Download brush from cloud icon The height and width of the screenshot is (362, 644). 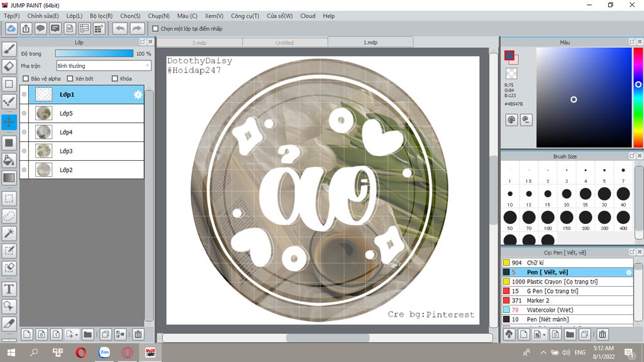click(509, 334)
